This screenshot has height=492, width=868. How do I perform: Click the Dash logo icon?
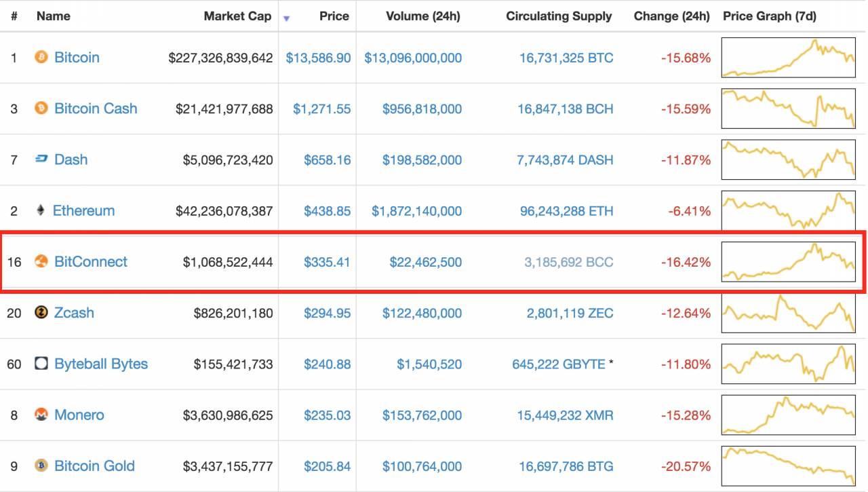tap(41, 159)
